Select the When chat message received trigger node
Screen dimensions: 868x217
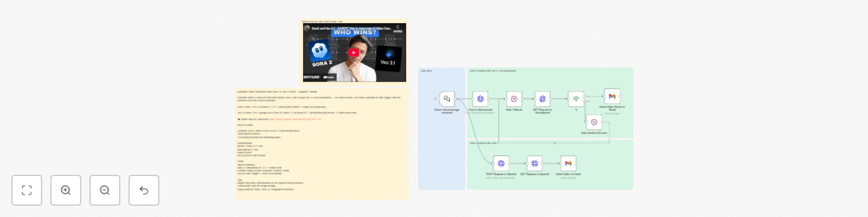pyautogui.click(x=447, y=99)
